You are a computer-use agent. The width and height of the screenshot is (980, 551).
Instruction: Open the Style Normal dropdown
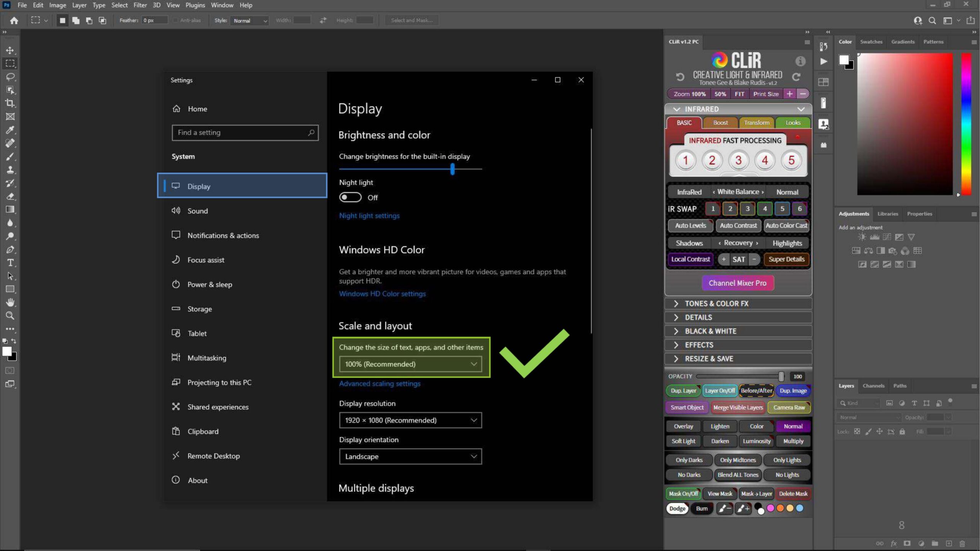tap(250, 21)
